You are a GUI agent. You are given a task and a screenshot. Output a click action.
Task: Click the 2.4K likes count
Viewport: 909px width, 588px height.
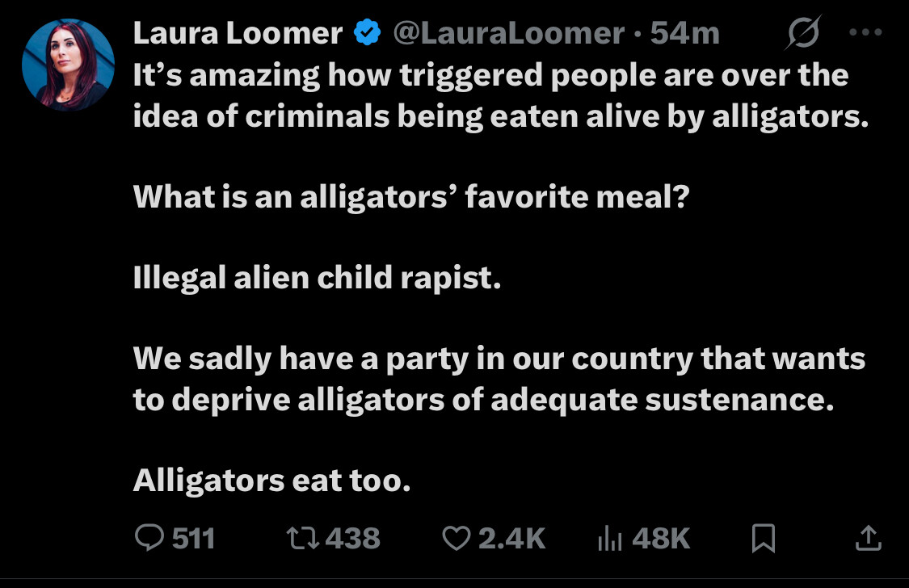tap(512, 538)
